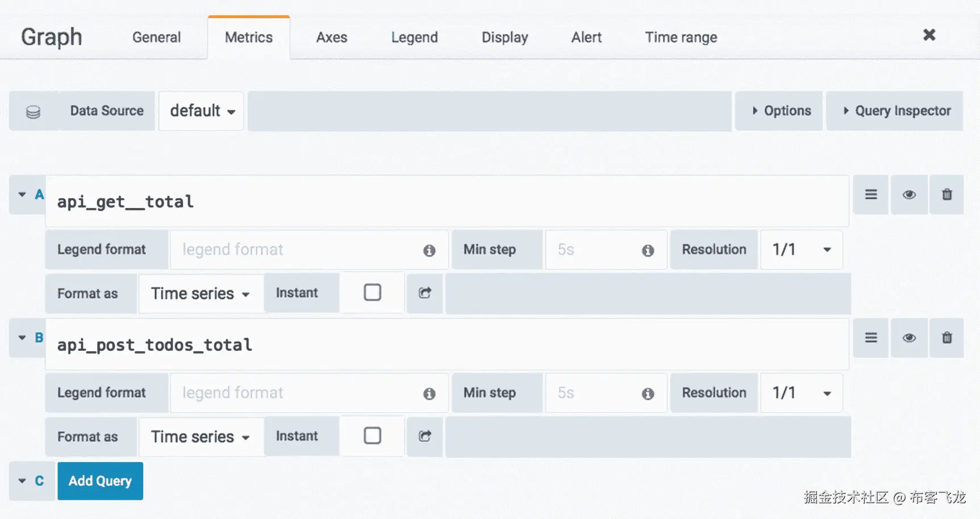Click the Add Query button
Viewport: 980px width, 519px height.
pos(100,481)
